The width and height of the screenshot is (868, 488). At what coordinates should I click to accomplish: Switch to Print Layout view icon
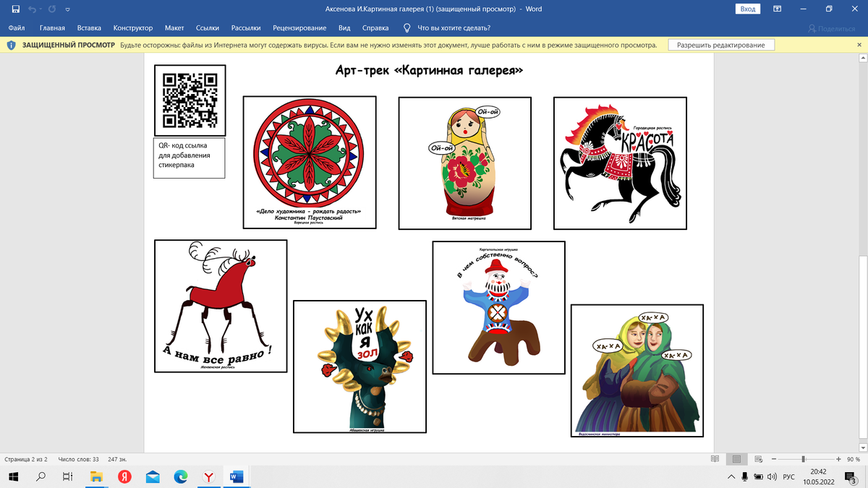coord(736,459)
